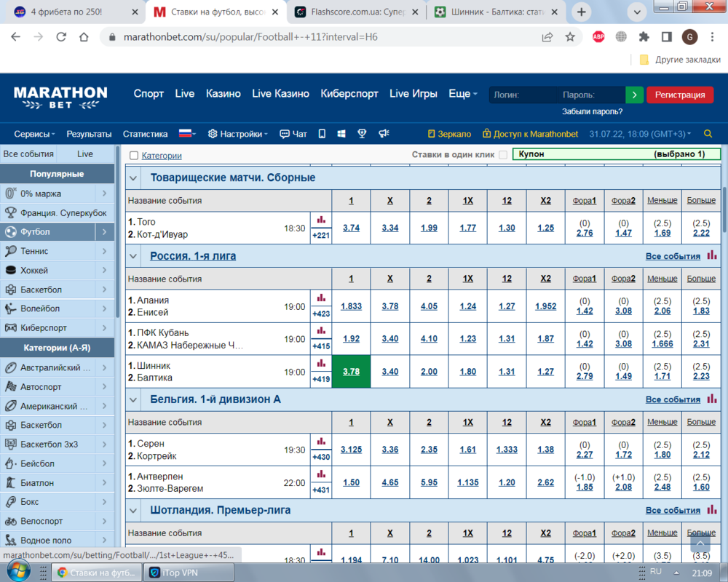Open the Купон panel header
Viewport: 728px width, 582px height.
617,154
